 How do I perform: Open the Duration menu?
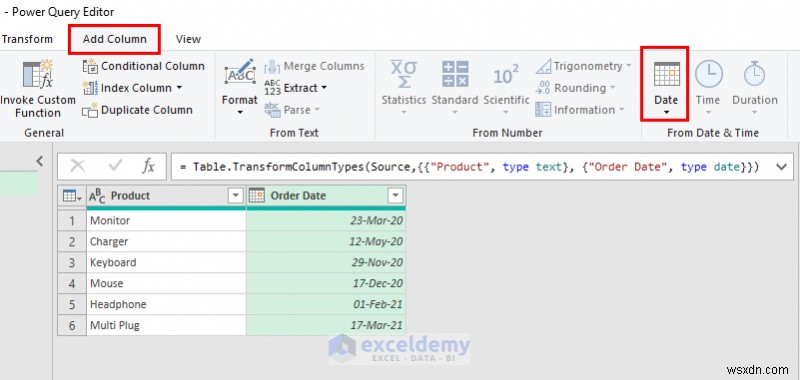point(755,88)
